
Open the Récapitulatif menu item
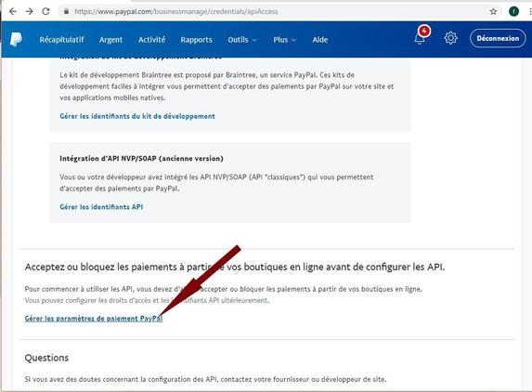61,40
